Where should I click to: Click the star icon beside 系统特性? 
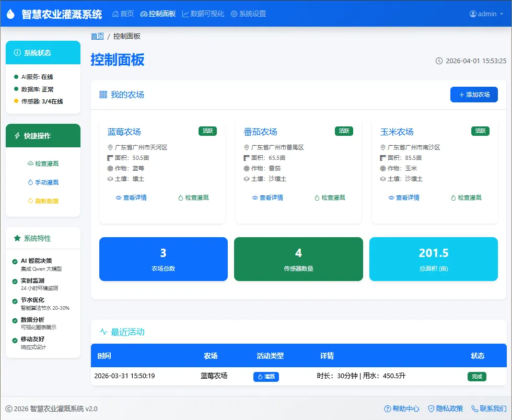point(17,238)
